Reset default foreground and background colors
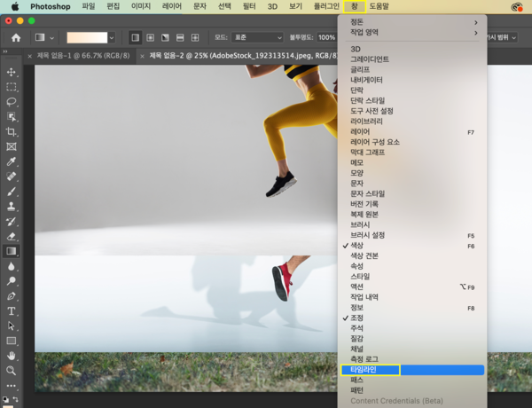 click(x=5, y=399)
